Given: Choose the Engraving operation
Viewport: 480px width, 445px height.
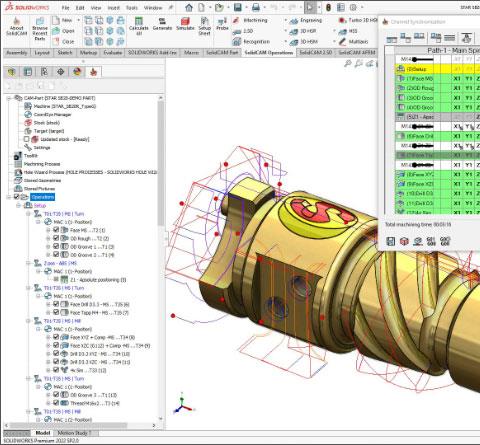Looking at the screenshot, I should click(x=306, y=21).
